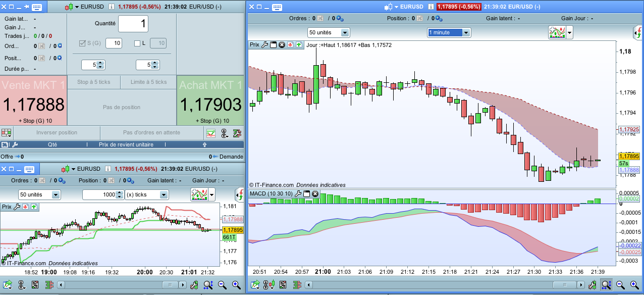Click the window icon in main Prix toolbar
The image size is (644, 295).
(x=274, y=45)
